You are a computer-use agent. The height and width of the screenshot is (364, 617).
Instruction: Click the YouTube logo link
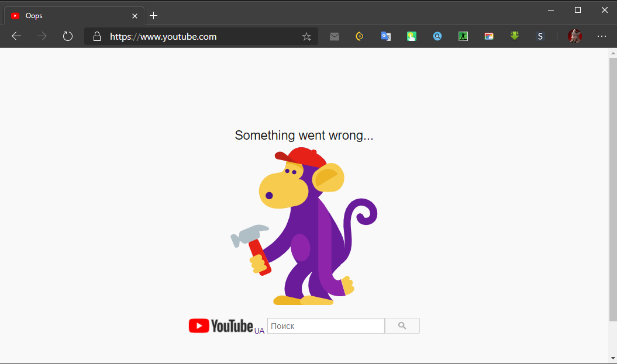click(220, 326)
